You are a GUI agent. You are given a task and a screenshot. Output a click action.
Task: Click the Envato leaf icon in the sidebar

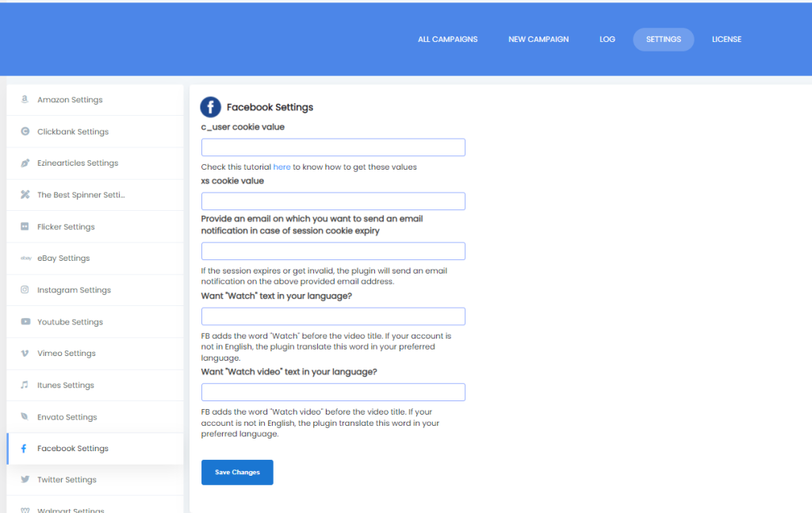click(25, 416)
